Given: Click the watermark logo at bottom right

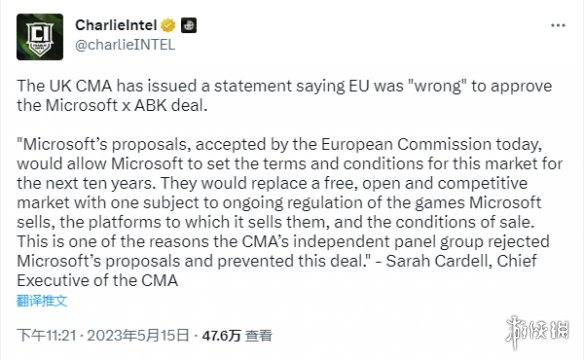Looking at the screenshot, I should [537, 331].
